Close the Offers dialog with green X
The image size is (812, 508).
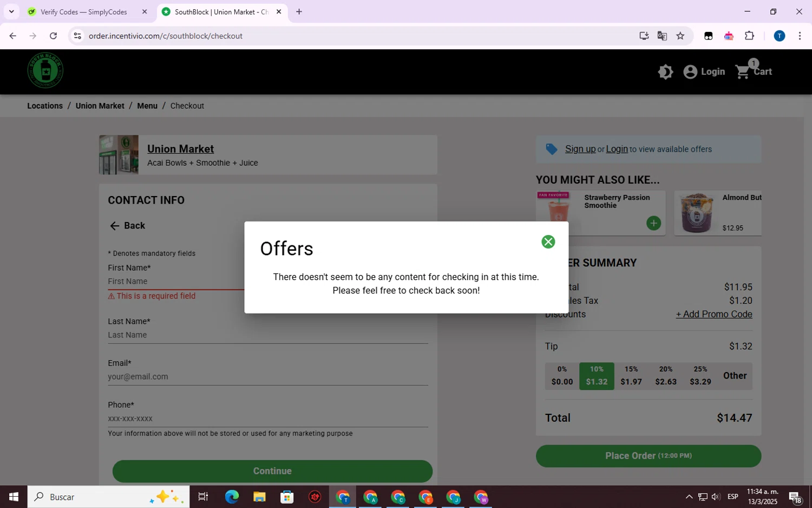point(548,242)
